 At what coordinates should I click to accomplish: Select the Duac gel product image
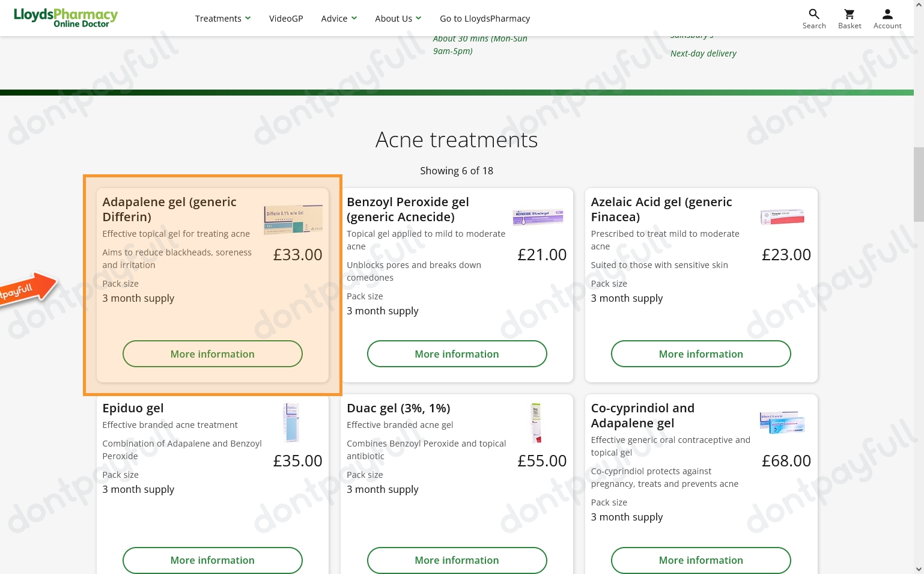[536, 423]
